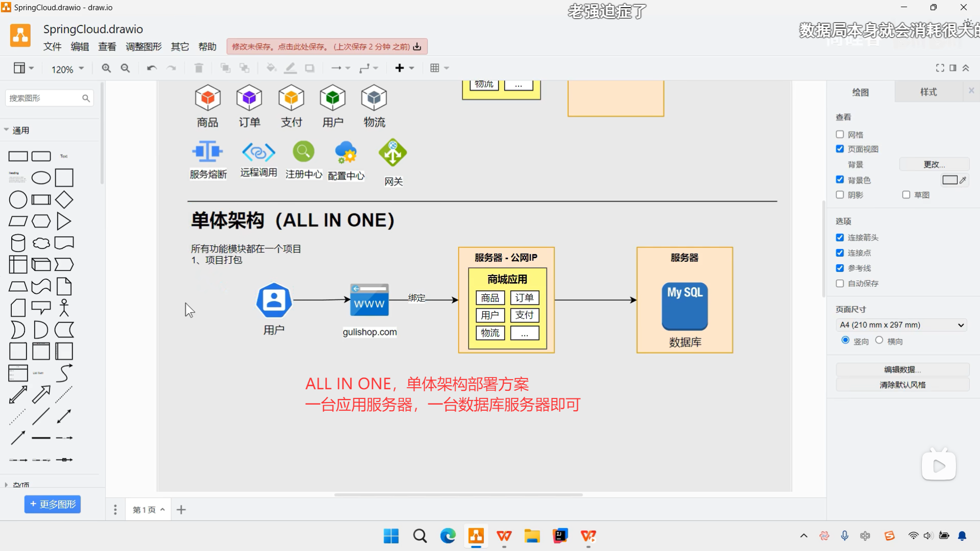The width and height of the screenshot is (980, 551).
Task: Click the Delete icon in the toolbar
Action: click(199, 67)
